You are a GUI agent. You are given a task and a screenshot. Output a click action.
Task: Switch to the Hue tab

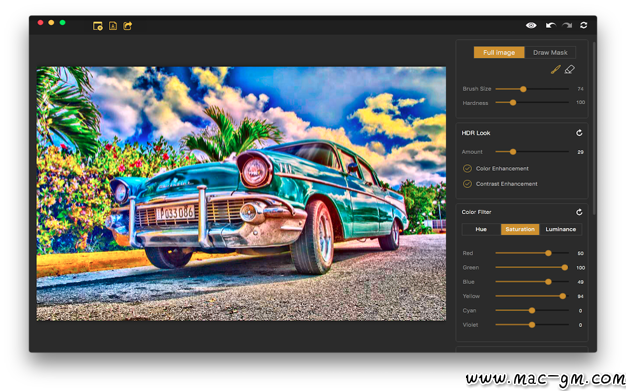pos(481,229)
